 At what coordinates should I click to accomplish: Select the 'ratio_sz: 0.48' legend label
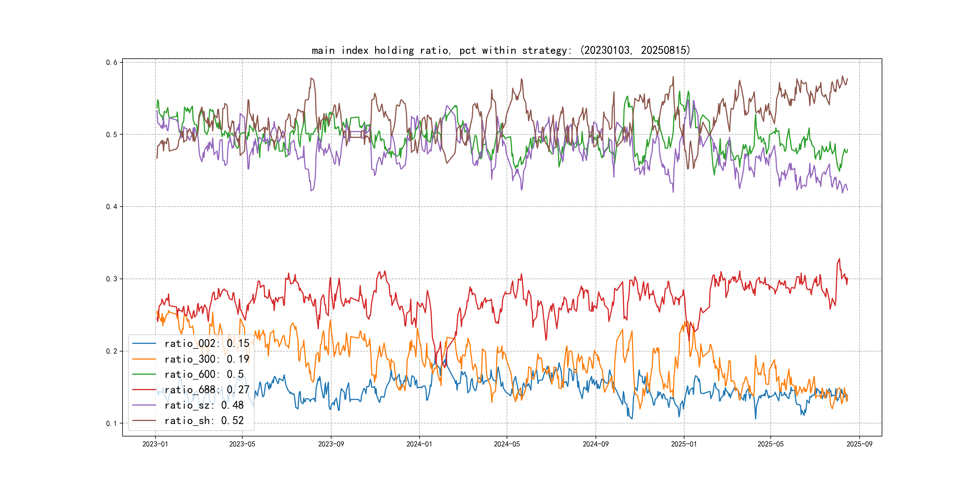point(204,405)
